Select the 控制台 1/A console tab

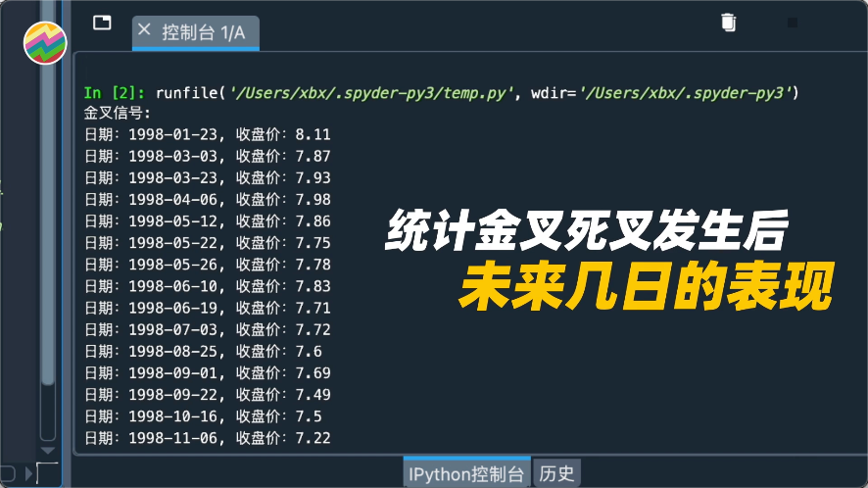(x=204, y=32)
